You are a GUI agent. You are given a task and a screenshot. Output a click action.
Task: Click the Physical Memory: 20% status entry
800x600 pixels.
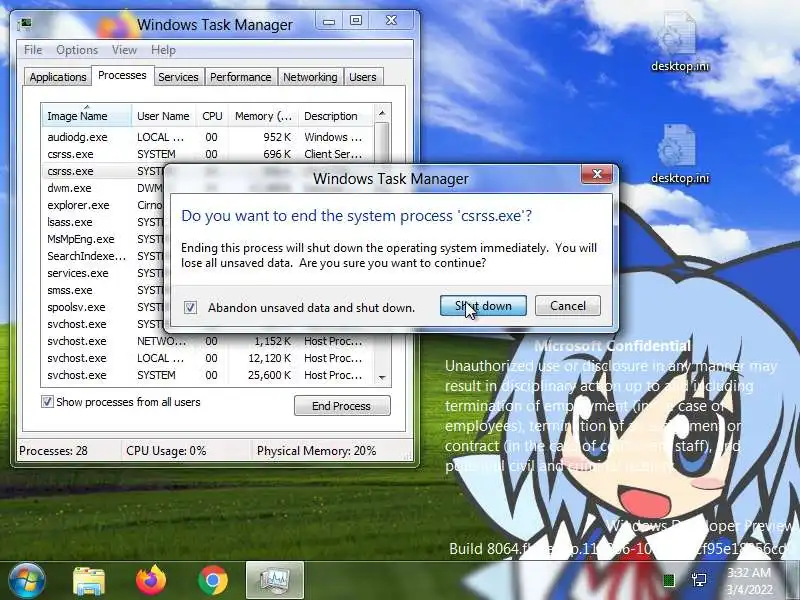tap(316, 451)
